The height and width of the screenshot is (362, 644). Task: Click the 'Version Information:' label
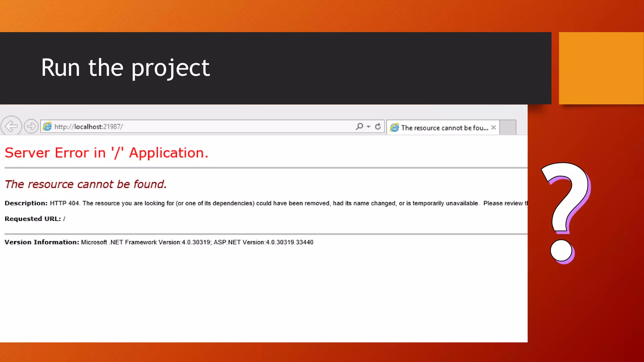click(42, 242)
